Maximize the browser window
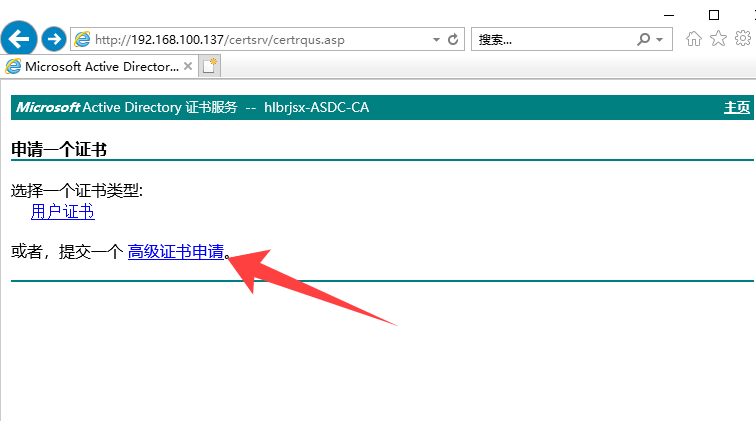The image size is (756, 421). coord(713,14)
